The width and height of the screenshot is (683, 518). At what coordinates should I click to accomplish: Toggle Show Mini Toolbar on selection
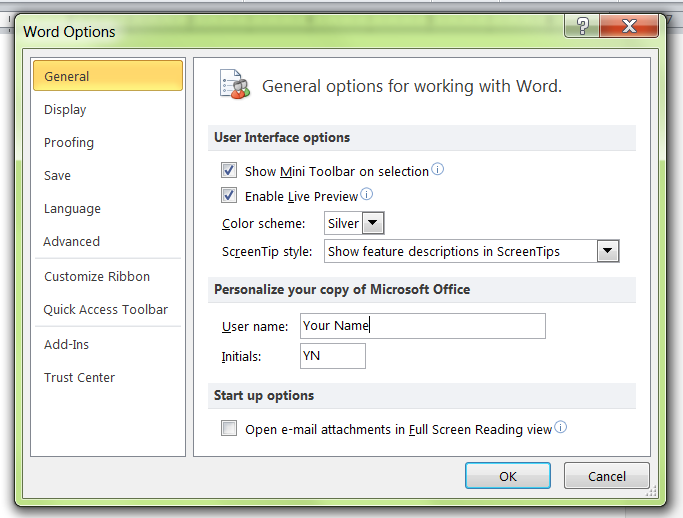(x=229, y=170)
